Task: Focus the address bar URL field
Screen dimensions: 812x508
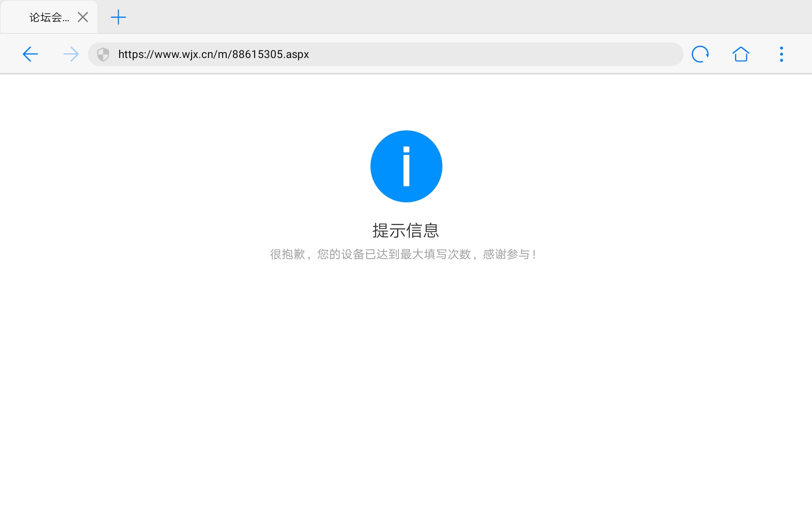Action: [381, 54]
